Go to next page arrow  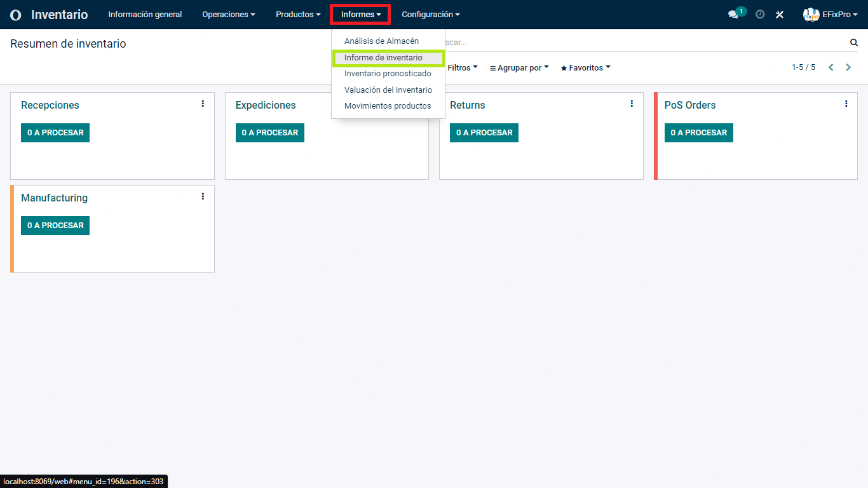click(848, 67)
